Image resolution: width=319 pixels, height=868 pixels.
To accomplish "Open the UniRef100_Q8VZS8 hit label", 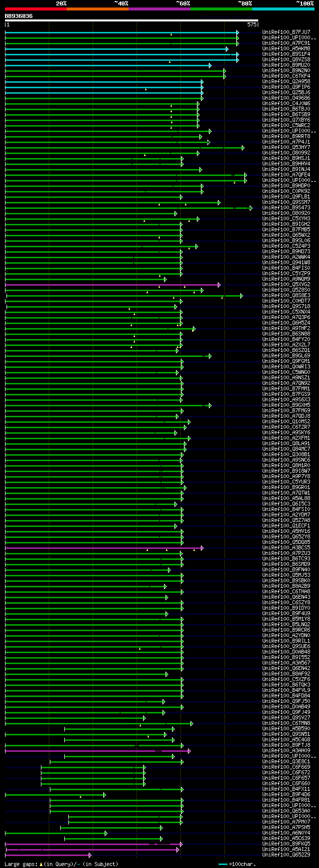I will click(286, 60).
